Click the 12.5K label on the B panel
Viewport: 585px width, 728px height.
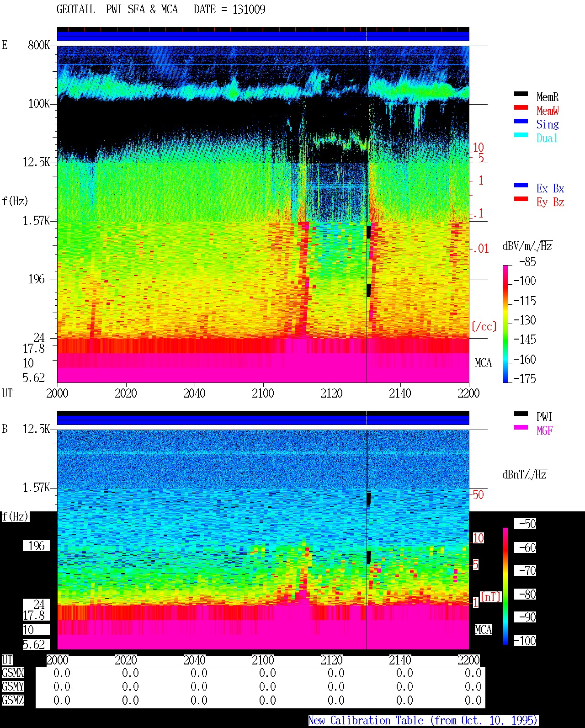click(37, 429)
